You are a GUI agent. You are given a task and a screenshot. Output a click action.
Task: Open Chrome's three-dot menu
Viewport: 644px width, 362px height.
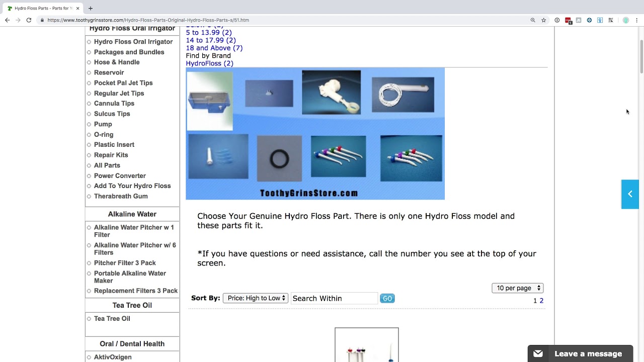(637, 20)
